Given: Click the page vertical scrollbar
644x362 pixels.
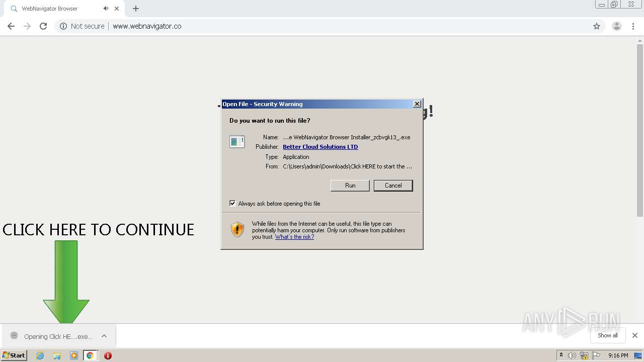Looking at the screenshot, I should (640, 131).
